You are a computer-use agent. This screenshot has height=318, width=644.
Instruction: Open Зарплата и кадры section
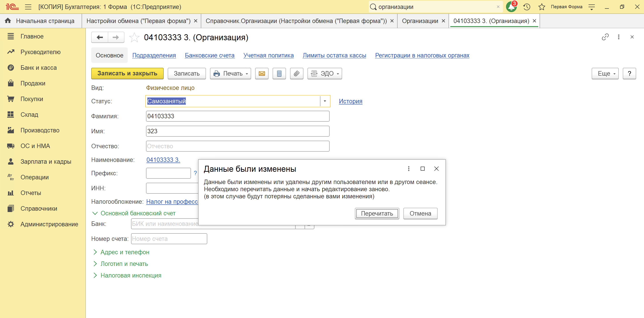[x=46, y=161]
